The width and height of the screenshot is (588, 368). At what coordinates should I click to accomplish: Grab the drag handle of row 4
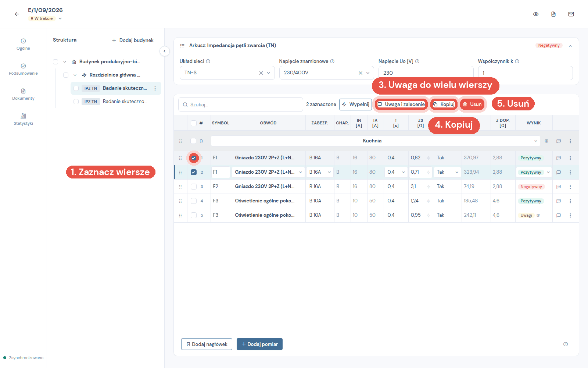[x=180, y=201]
